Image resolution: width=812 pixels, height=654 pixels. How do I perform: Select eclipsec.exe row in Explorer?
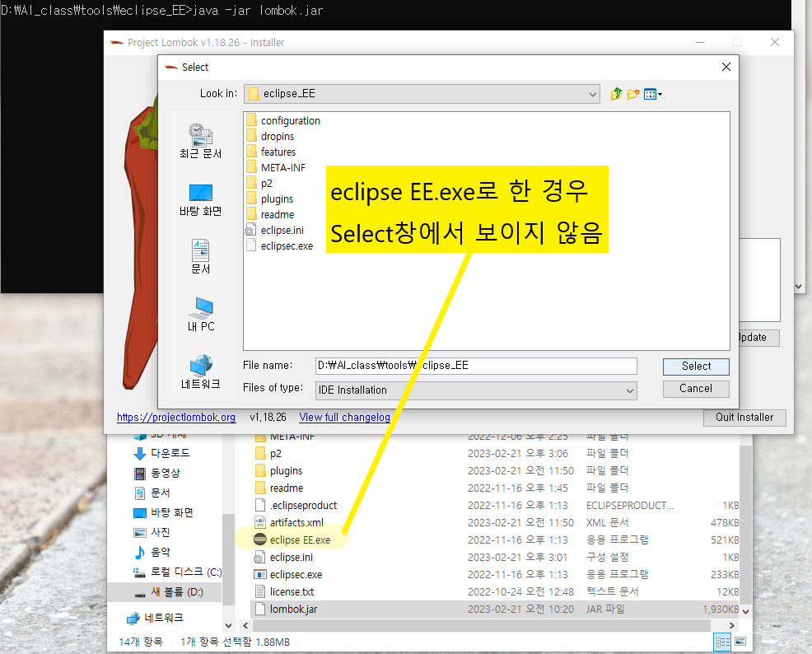point(495,574)
